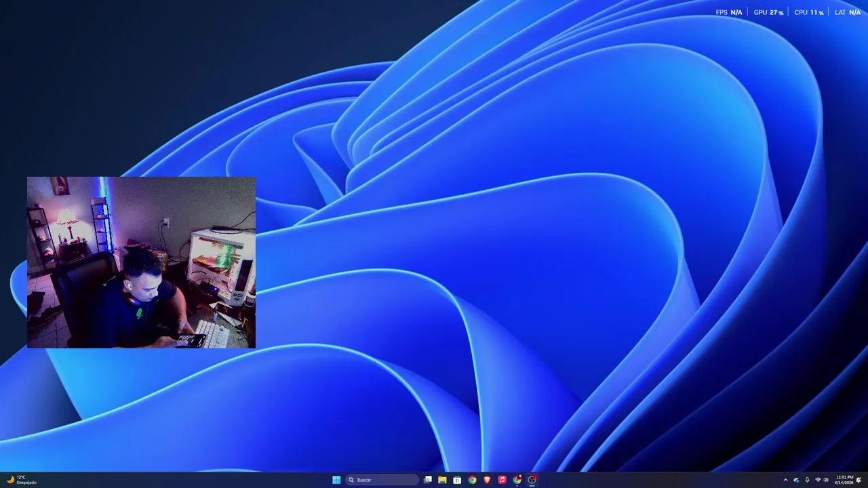This screenshot has width=868, height=488.
Task: Open Task View from the taskbar
Action: [x=428, y=480]
